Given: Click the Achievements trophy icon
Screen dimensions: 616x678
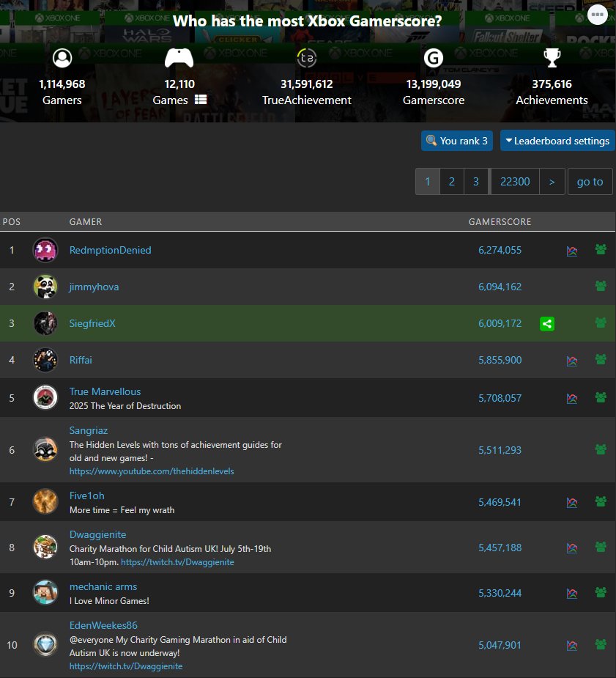Looking at the screenshot, I should pyautogui.click(x=552, y=58).
